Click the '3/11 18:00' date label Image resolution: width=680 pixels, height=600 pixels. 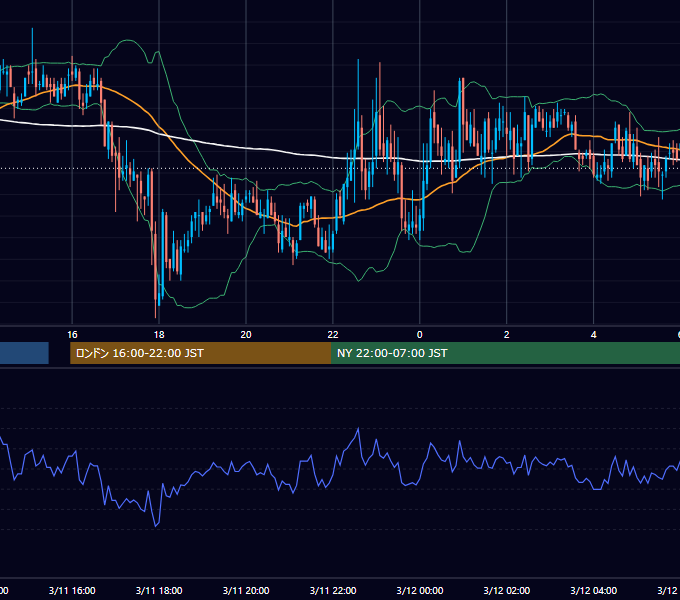[x=159, y=590]
